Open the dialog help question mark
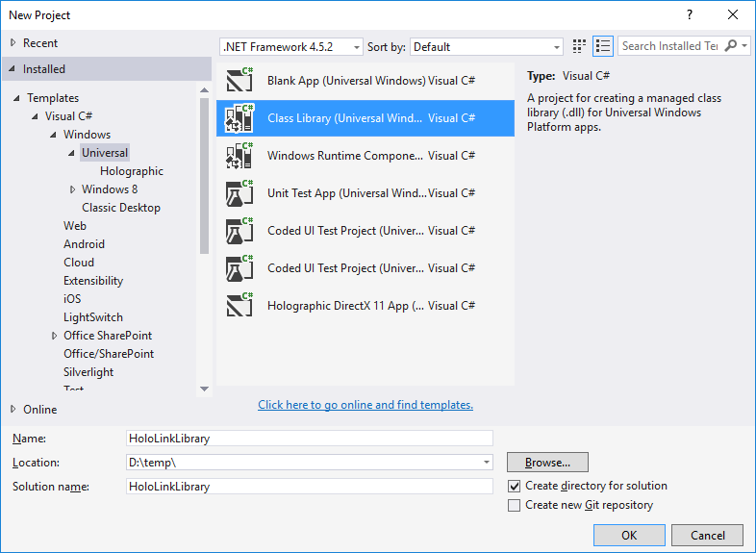The height and width of the screenshot is (553, 756). pyautogui.click(x=690, y=15)
